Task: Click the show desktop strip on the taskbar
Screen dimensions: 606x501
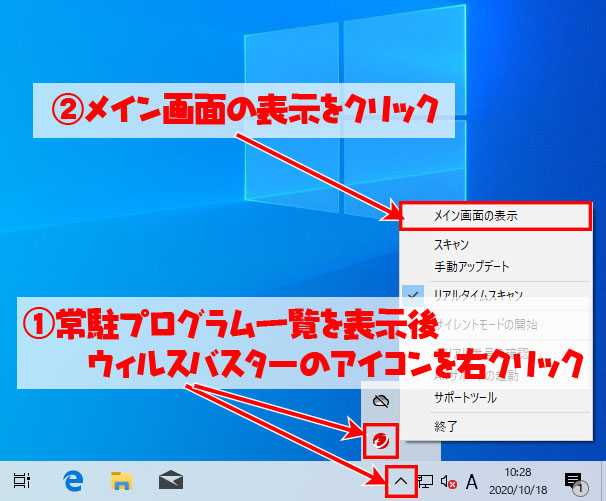Action: point(603,481)
